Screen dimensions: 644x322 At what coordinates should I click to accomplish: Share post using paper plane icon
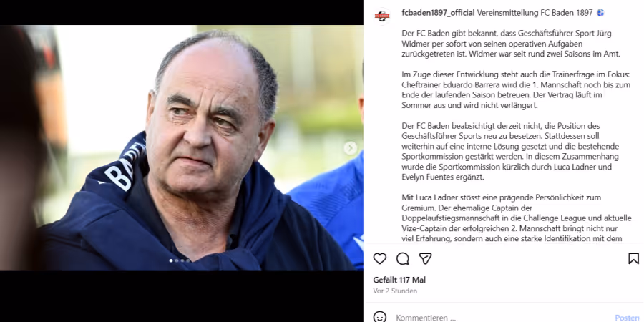pyautogui.click(x=425, y=259)
